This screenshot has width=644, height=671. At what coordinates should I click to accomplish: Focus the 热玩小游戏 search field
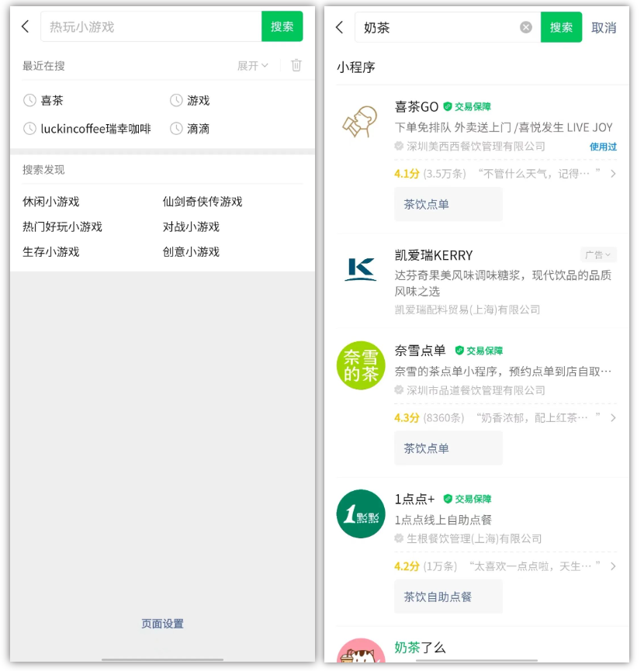[151, 26]
